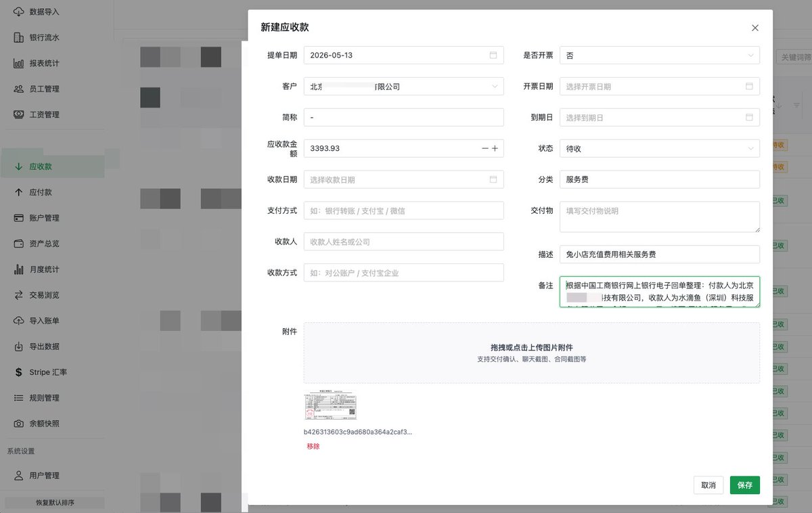Click the Stripe 汇率 dollar icon
The height and width of the screenshot is (513, 812).
pos(19,372)
